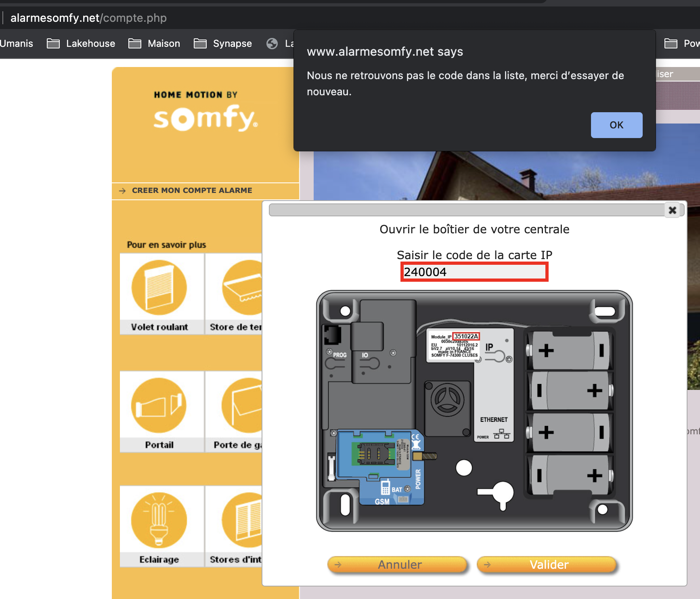The width and height of the screenshot is (700, 599).
Task: Open the Umanis bookmark
Action: tap(16, 44)
